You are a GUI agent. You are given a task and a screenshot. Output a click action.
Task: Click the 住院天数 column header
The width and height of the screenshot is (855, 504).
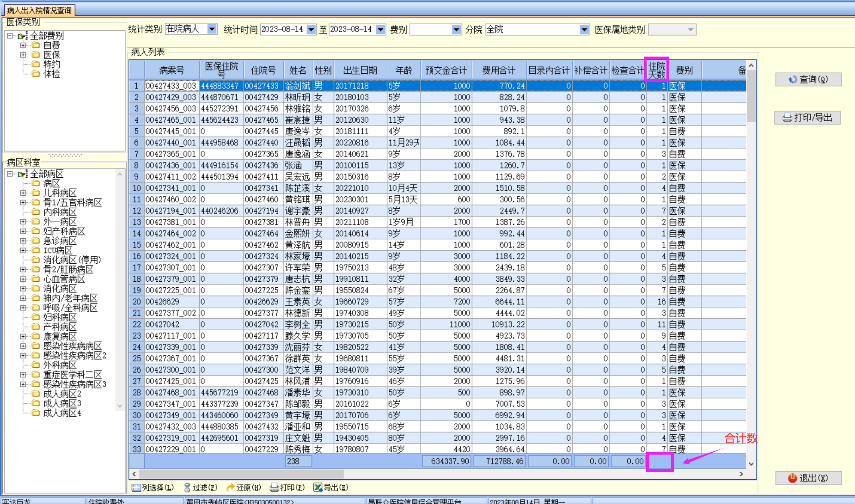(x=656, y=70)
